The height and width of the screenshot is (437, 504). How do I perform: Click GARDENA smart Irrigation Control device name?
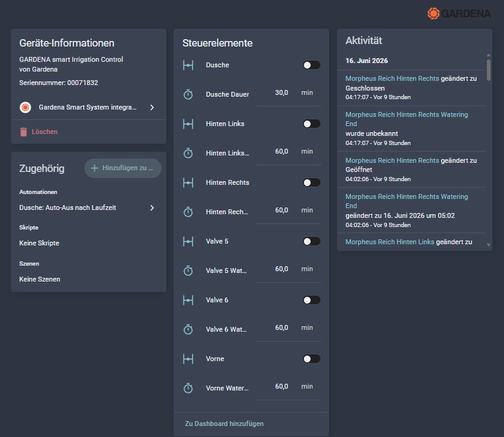(71, 59)
